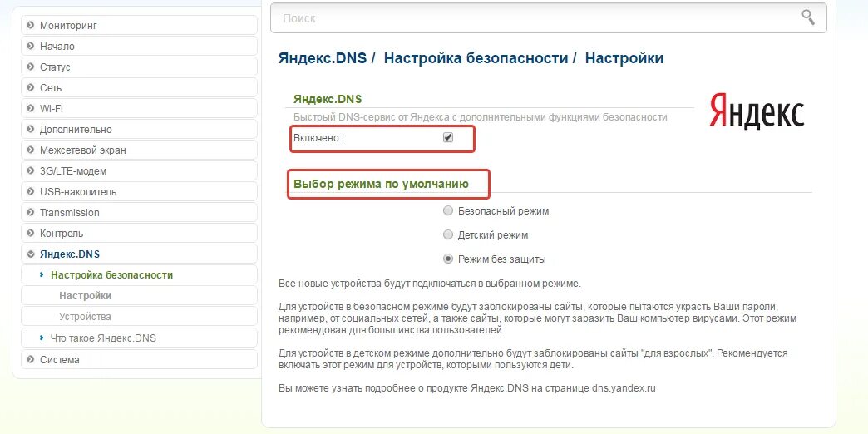The image size is (868, 434).
Task: Select Режим без защиты radio button
Action: pyautogui.click(x=448, y=259)
